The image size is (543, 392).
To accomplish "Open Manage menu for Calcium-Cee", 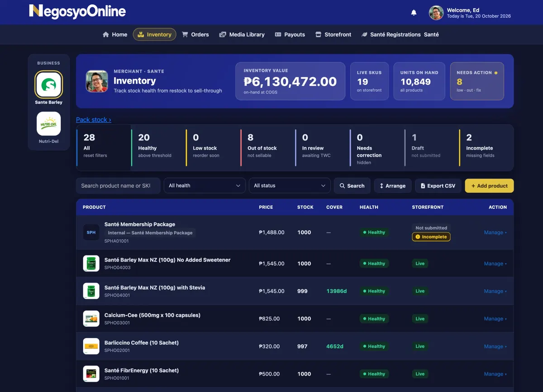I will (x=495, y=319).
